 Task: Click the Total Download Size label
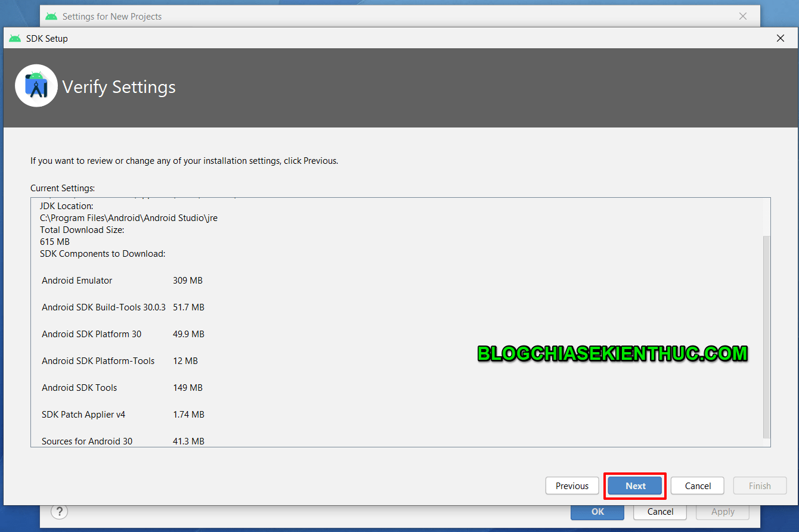point(82,230)
